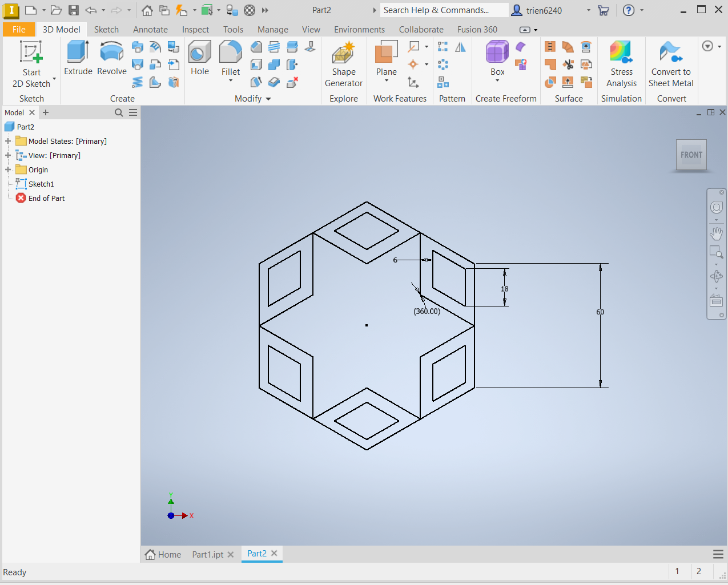Click the File menu button
728x585 pixels.
[x=19, y=30]
